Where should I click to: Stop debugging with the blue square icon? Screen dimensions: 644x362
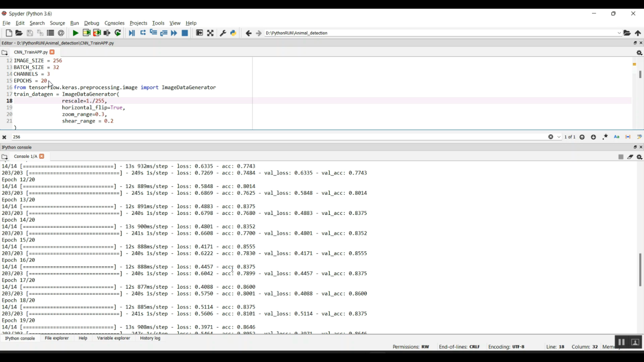click(185, 33)
